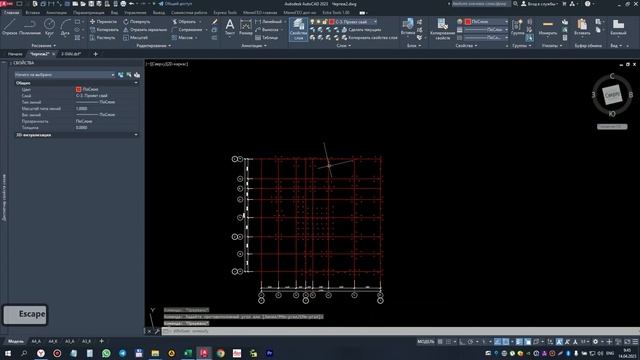
Task: Open the linetype ПоСло... dropdown in ribbon
Action: (x=487, y=38)
